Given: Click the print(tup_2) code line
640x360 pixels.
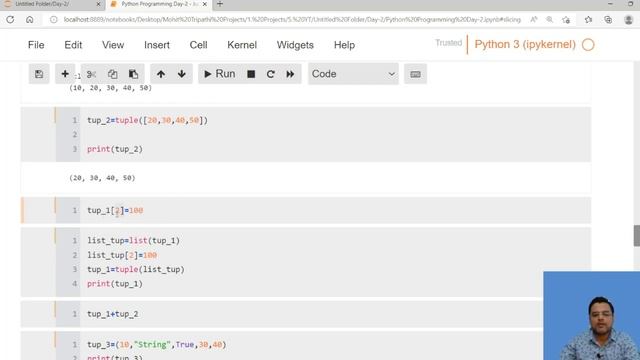Looking at the screenshot, I should click(115, 149).
